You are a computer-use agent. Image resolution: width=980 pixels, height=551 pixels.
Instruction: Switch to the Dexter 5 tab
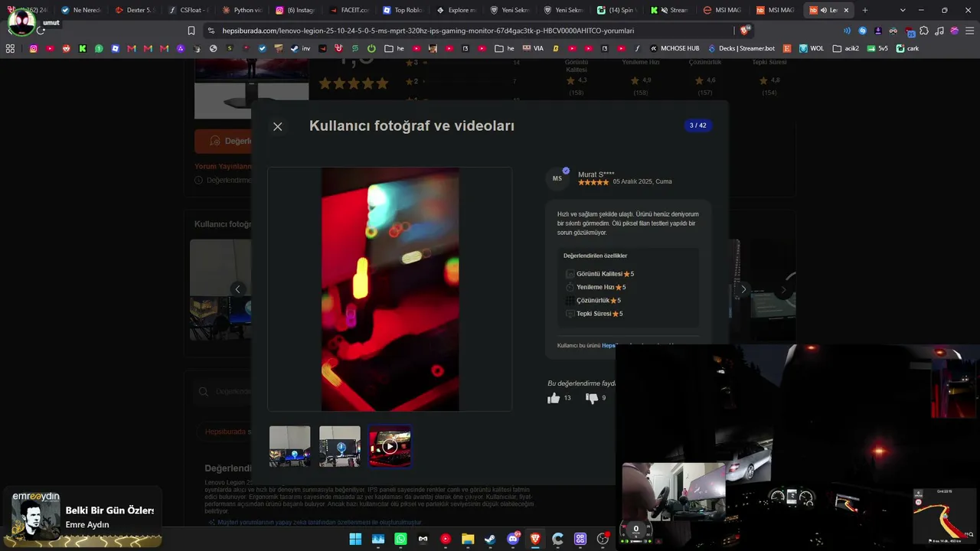135,10
